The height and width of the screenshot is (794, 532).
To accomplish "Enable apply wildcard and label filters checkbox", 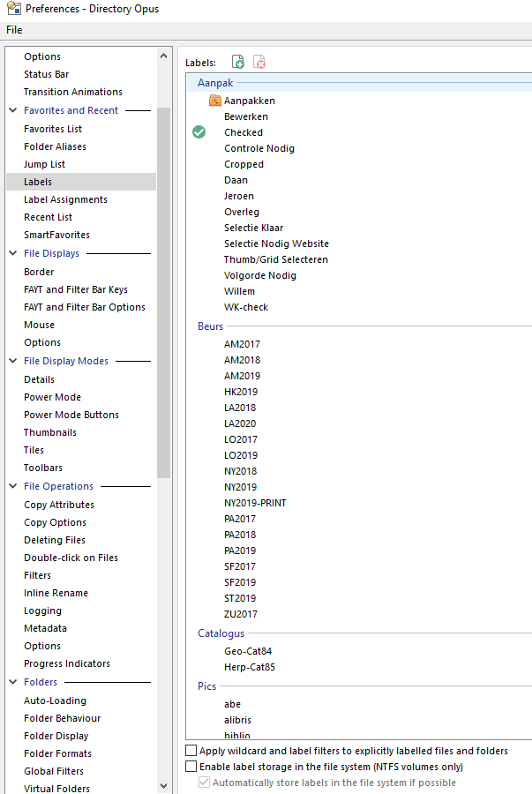I will [191, 751].
